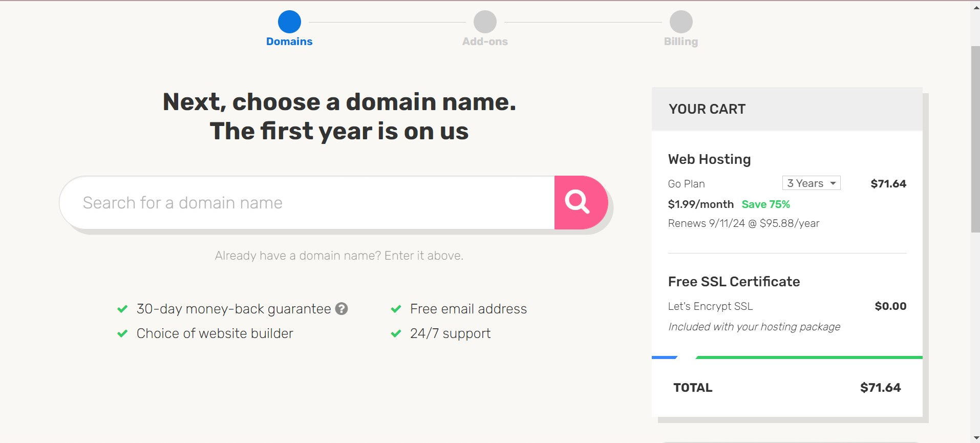Click the pink magnifying glass search button
980x443 pixels.
pyautogui.click(x=581, y=203)
